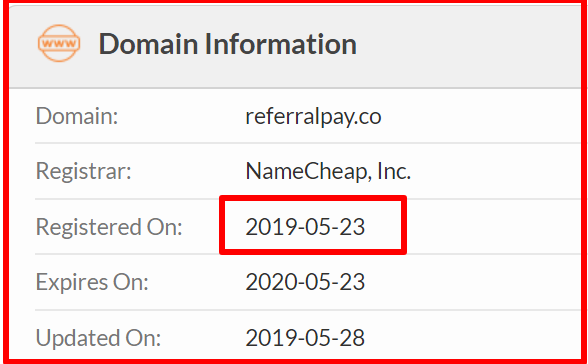Click the Updated On: label
Image resolution: width=588 pixels, height=364 pixels.
click(98, 337)
